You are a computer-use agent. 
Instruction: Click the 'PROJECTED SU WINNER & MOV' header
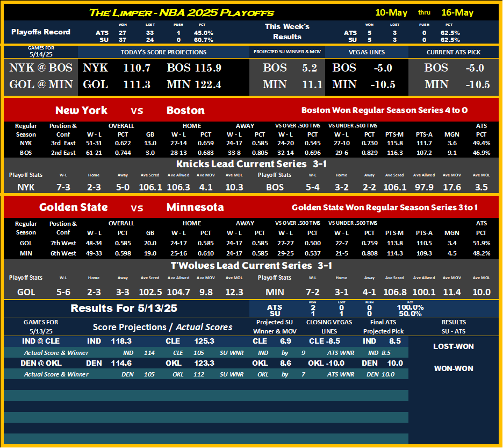click(x=287, y=52)
